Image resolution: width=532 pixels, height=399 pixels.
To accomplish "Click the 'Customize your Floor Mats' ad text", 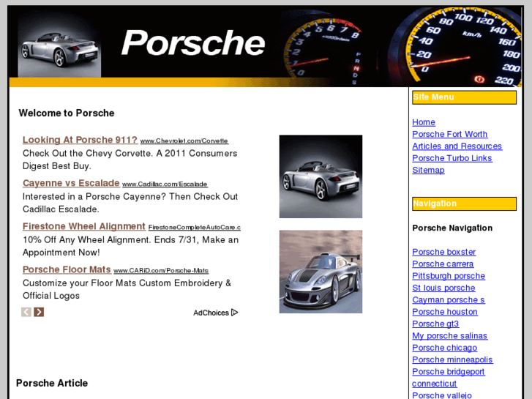I will [127, 289].
